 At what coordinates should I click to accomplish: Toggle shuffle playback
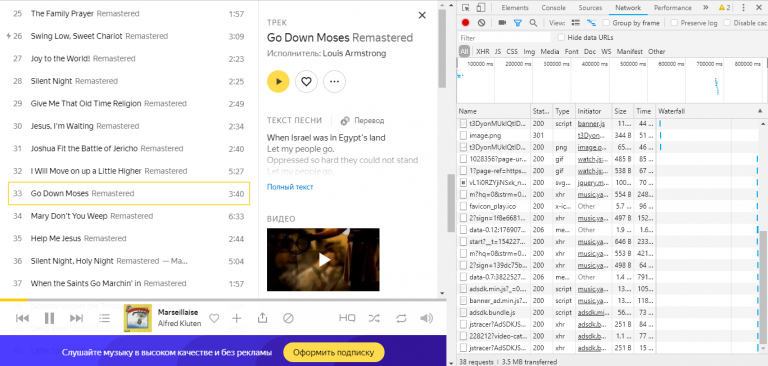[374, 318]
